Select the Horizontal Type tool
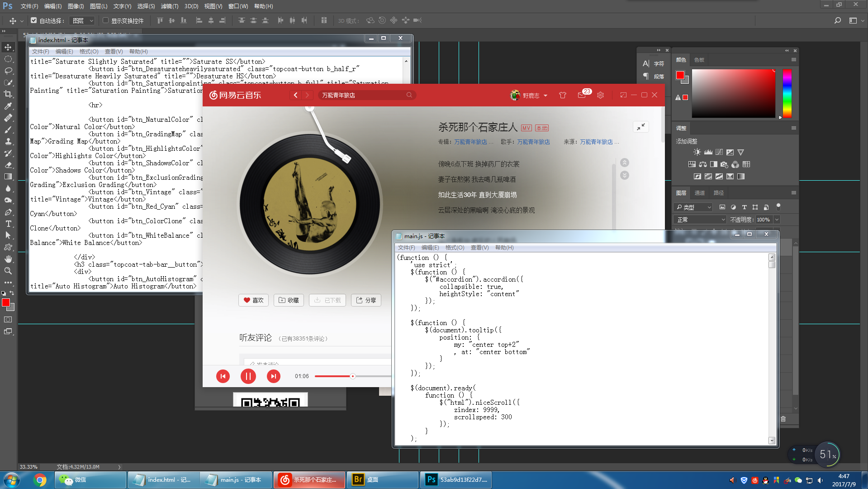The height and width of the screenshot is (489, 868). [x=8, y=224]
